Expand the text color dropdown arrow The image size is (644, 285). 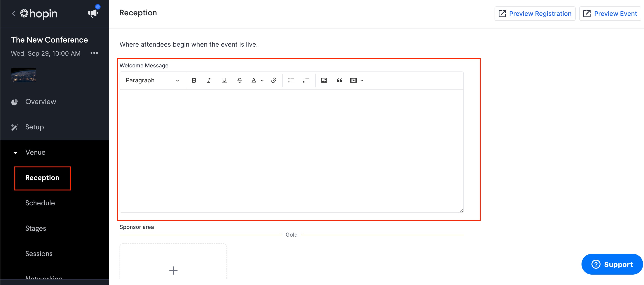point(262,81)
